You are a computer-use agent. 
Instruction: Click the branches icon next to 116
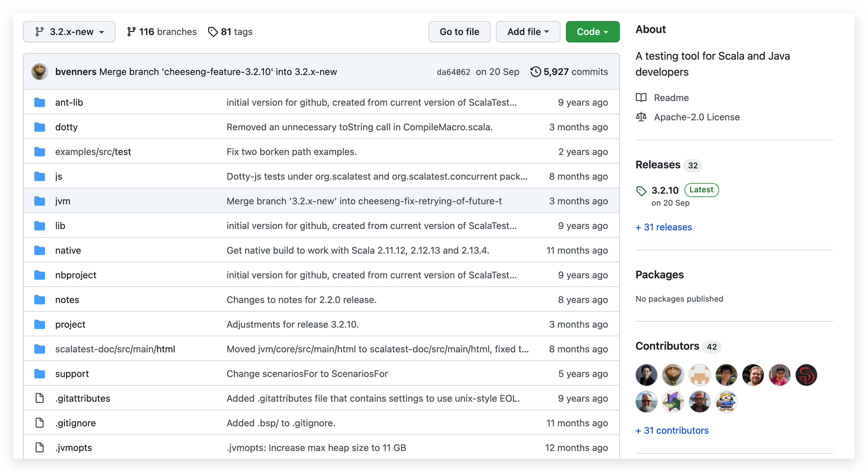click(x=131, y=32)
